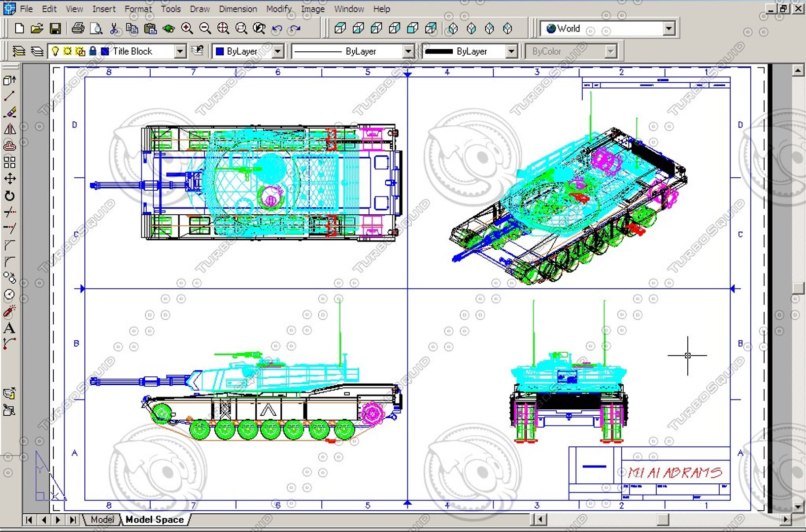806x532 pixels.
Task: Toggle the padlock on Title Block layer
Action: pos(93,51)
